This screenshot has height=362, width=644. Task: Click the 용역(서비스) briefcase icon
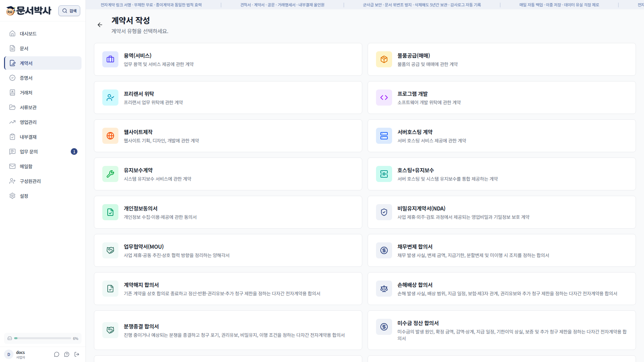pyautogui.click(x=110, y=59)
